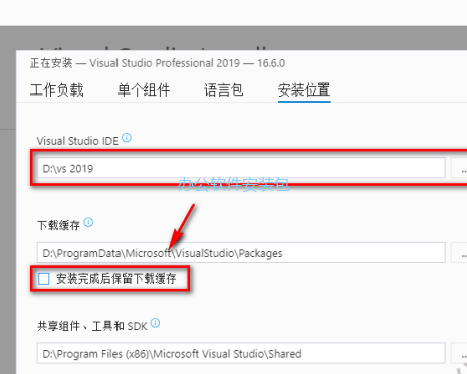Click the 正在安装 Visual Studio Professional 2019 title
Image resolution: width=467 pixels, height=374 pixels.
[x=157, y=63]
